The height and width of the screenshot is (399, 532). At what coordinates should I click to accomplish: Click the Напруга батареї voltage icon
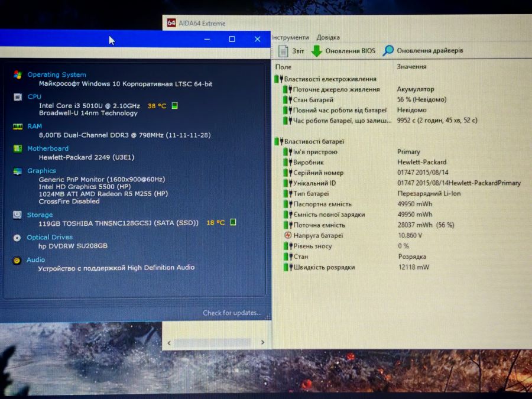coord(288,235)
